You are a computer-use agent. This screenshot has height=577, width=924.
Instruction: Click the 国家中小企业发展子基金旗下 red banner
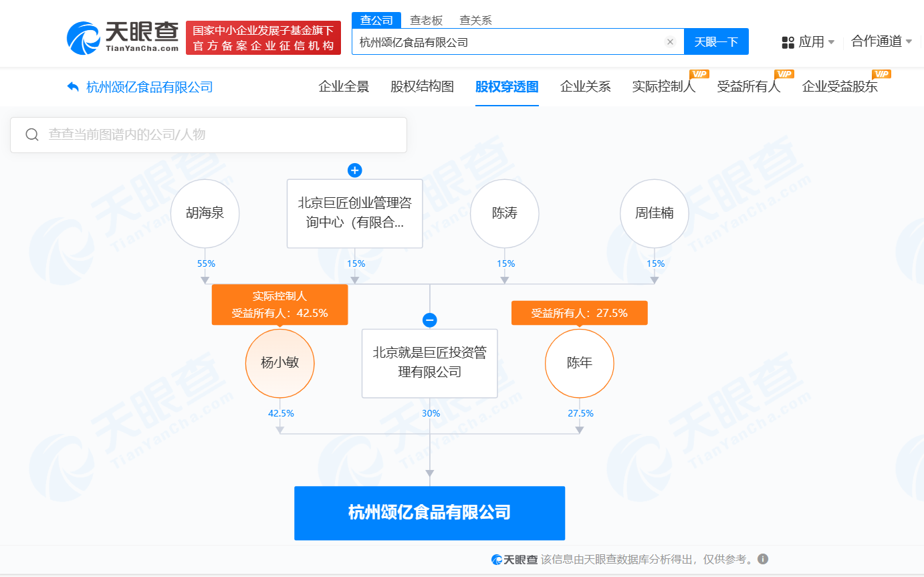[x=263, y=37]
